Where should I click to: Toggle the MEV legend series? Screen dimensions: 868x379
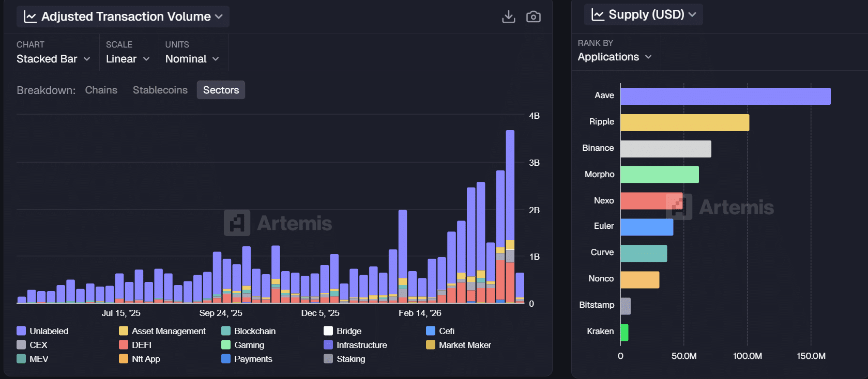coord(33,359)
